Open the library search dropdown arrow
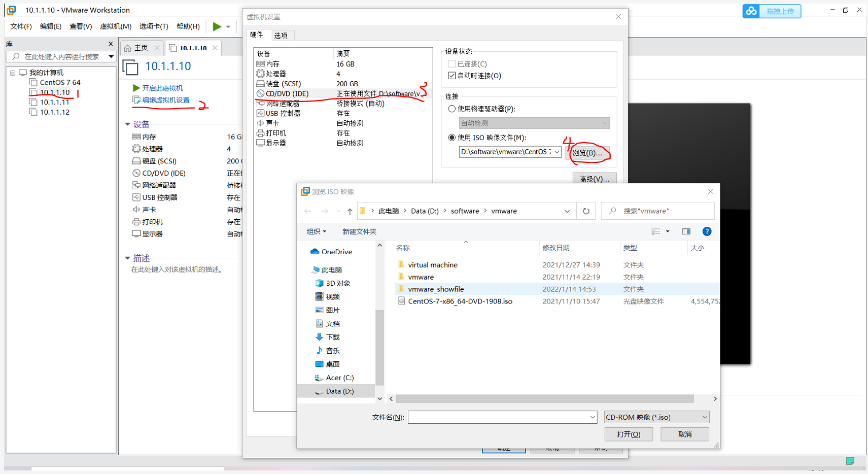This screenshot has width=868, height=474. [x=111, y=57]
